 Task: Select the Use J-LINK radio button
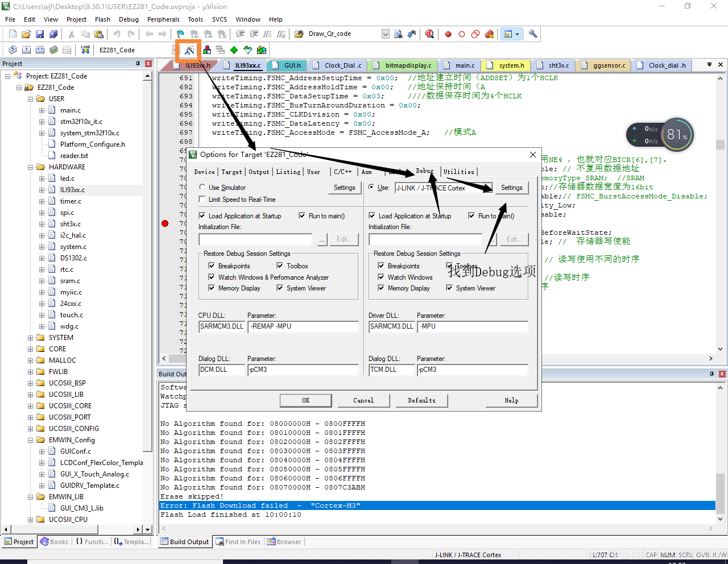click(372, 187)
